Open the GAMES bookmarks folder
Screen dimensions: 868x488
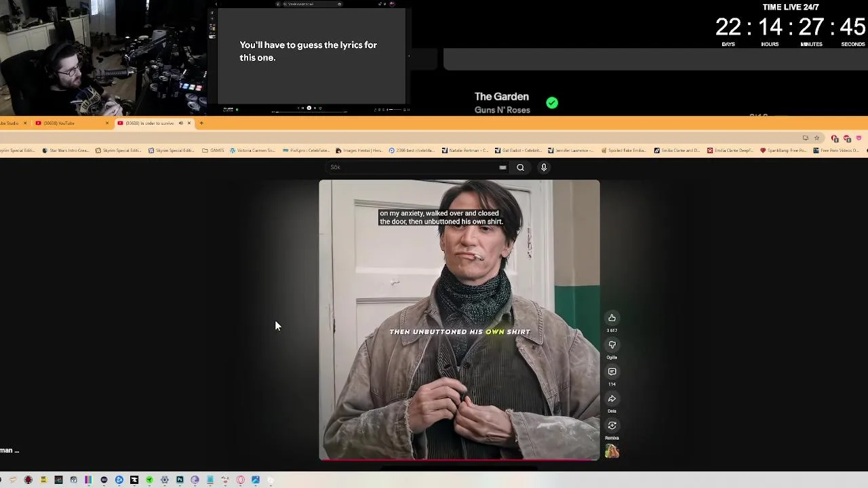pyautogui.click(x=213, y=150)
